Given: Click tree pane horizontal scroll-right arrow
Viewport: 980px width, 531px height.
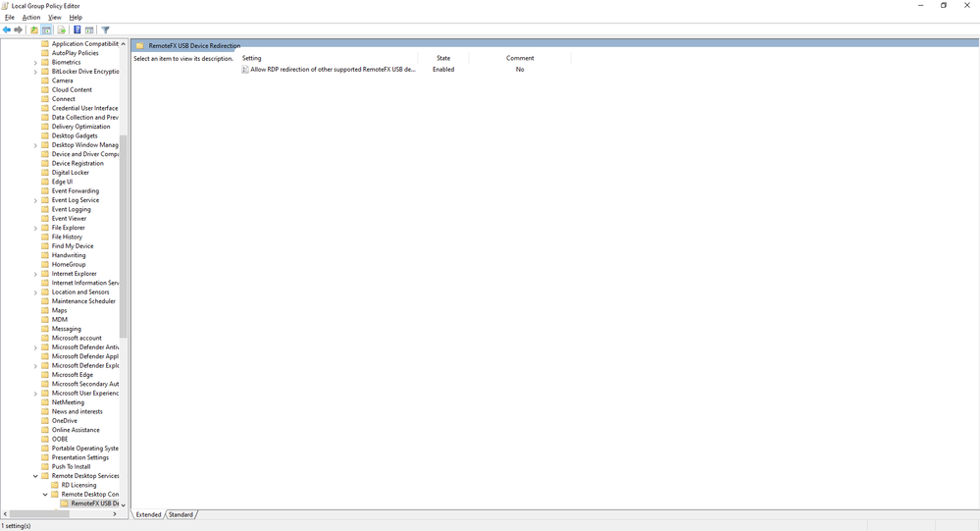Looking at the screenshot, I should coord(115,514).
